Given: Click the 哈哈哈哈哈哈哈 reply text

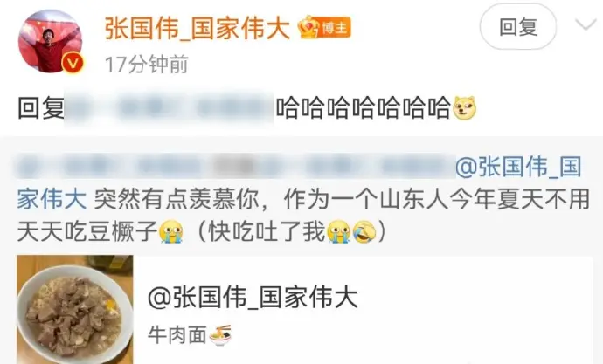Looking at the screenshot, I should tap(364, 108).
